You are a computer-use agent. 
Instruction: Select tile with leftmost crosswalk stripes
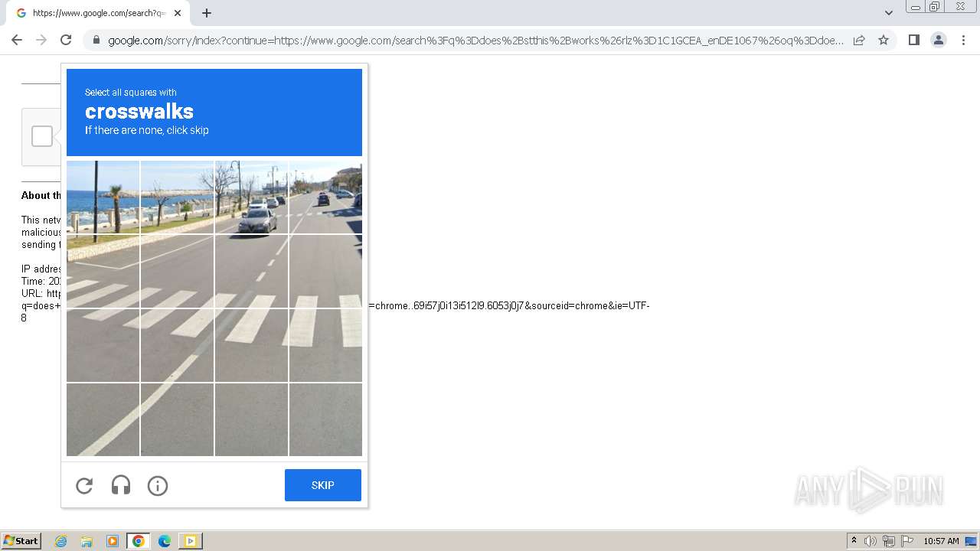coord(103,271)
